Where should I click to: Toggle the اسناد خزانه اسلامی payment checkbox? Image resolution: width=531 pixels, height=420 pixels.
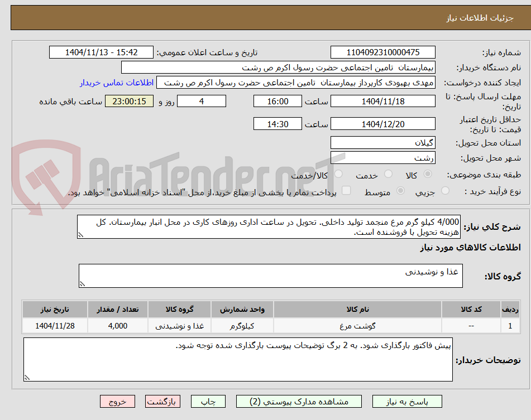coord(346,190)
